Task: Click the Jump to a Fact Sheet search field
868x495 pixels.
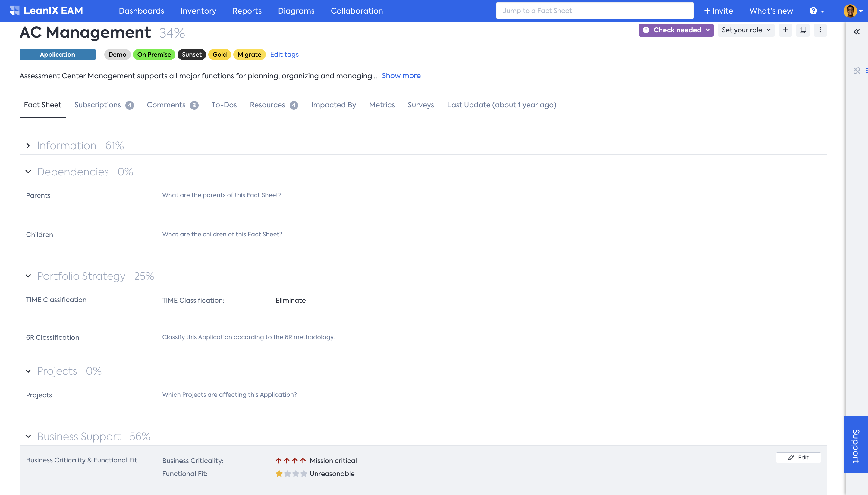Action: 594,11
